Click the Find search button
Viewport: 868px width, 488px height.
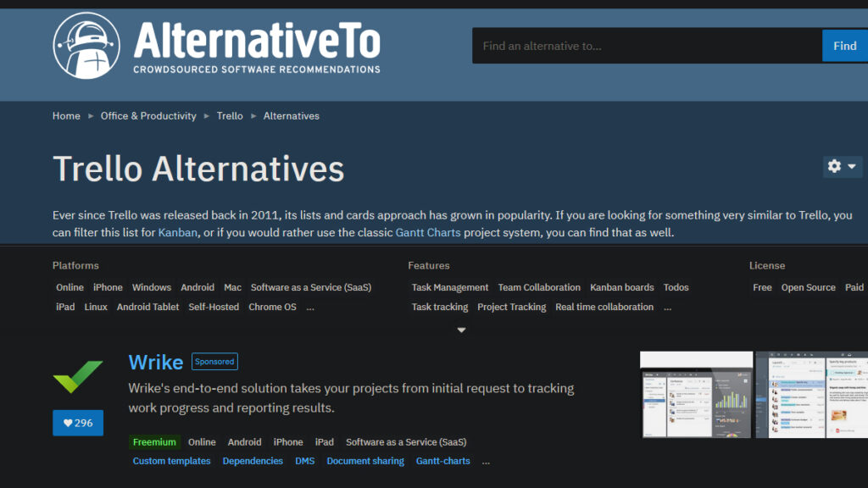click(x=845, y=46)
